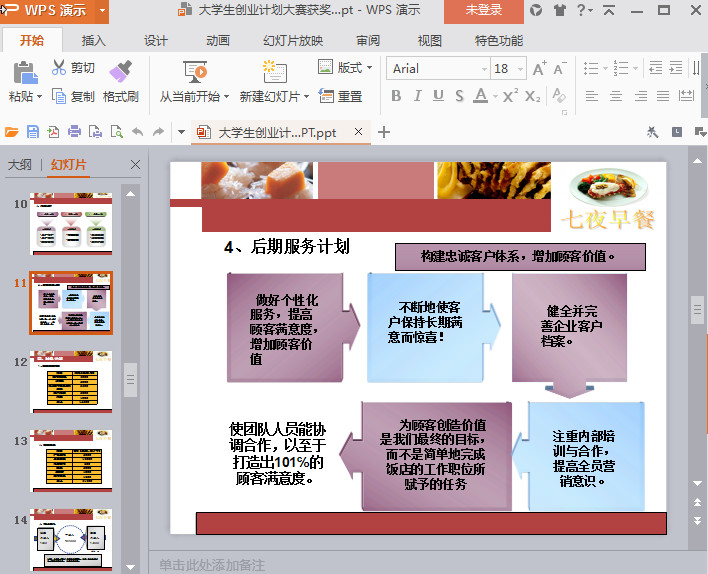The height and width of the screenshot is (574, 708).
Task: Open the 动画 ribbon tab
Action: [218, 41]
